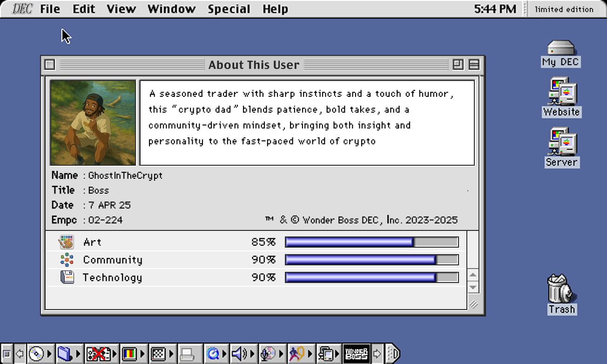Click the name value GhostInTheCrypt

point(125,175)
